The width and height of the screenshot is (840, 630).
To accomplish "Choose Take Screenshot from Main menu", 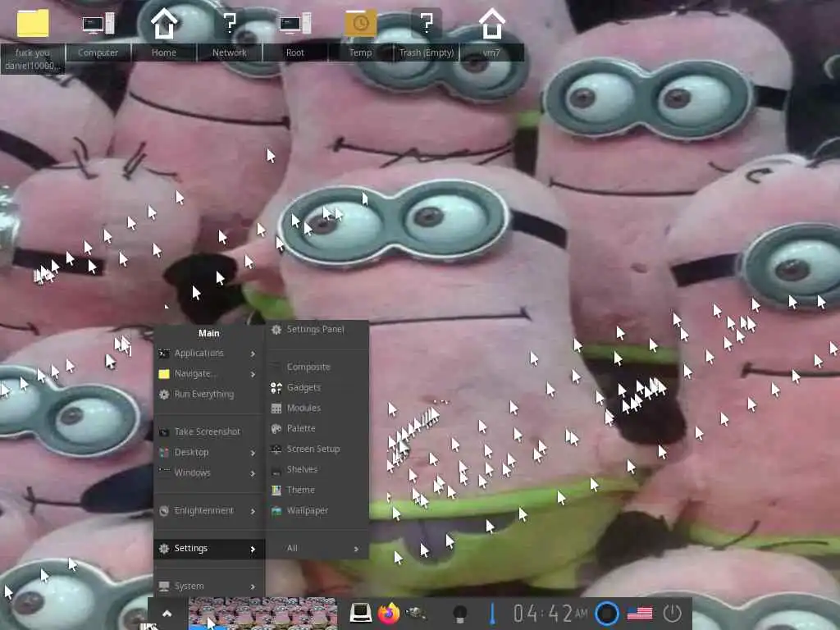I will point(209,431).
